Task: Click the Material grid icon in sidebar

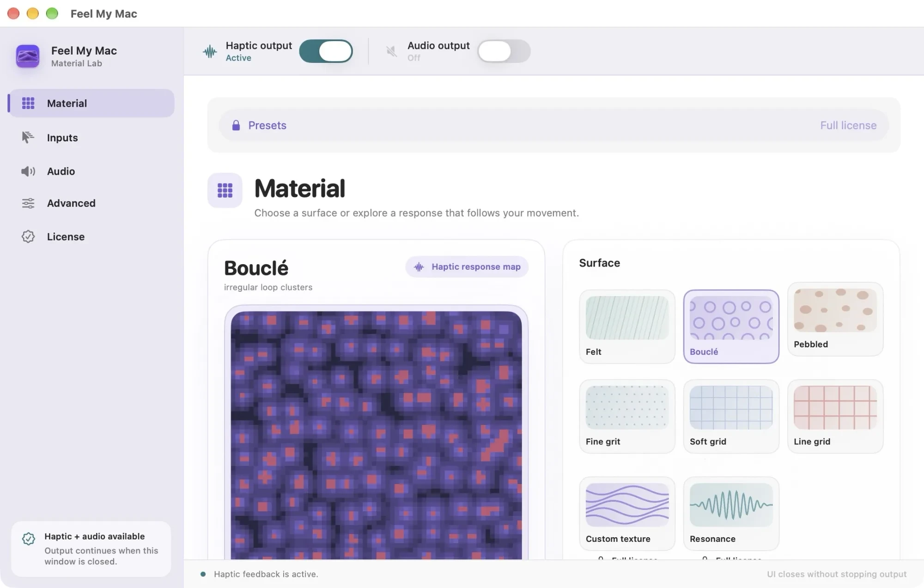Action: tap(28, 103)
